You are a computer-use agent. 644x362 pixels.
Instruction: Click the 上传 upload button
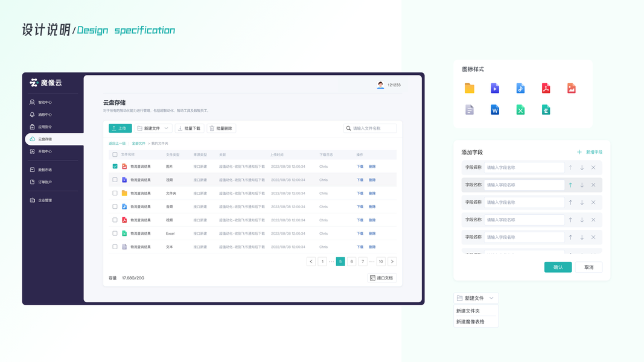point(120,129)
